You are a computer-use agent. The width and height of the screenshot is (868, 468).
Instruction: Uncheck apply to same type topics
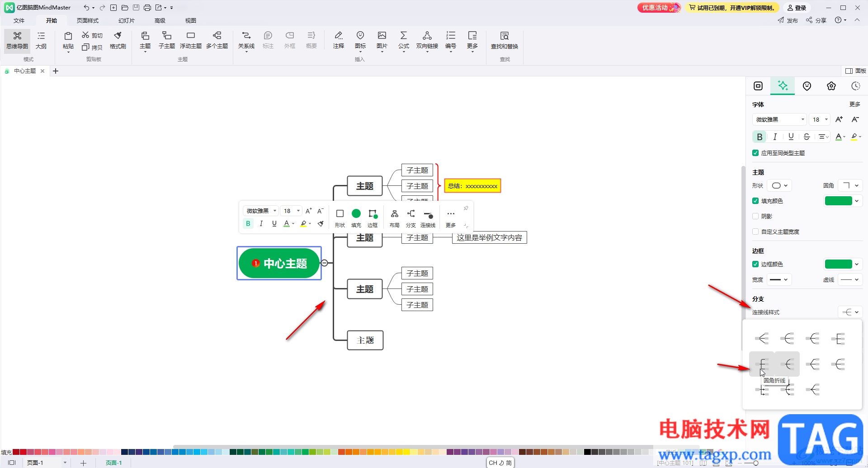pos(755,153)
